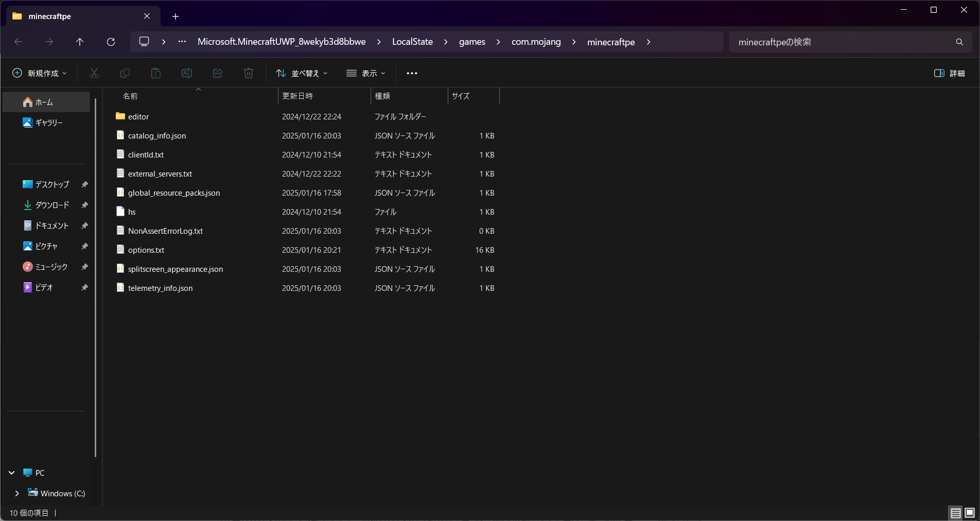This screenshot has height=521, width=980.
Task: Navigate to LocalState breadcrumb
Action: (x=412, y=42)
